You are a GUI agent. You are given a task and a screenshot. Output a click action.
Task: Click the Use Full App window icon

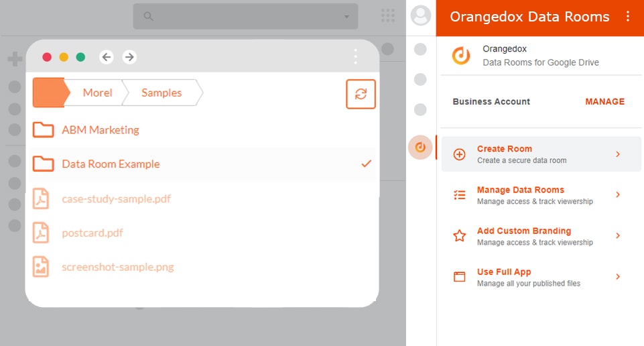(x=459, y=276)
